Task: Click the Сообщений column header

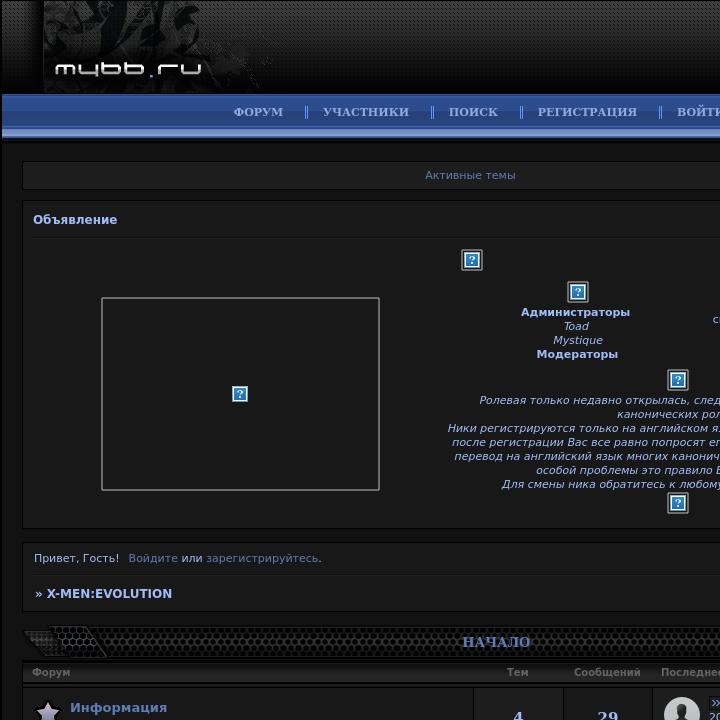Action: 607,672
